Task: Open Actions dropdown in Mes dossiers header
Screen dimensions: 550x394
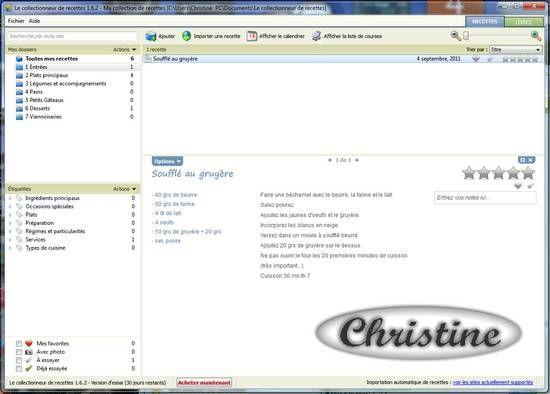Action: tap(124, 50)
